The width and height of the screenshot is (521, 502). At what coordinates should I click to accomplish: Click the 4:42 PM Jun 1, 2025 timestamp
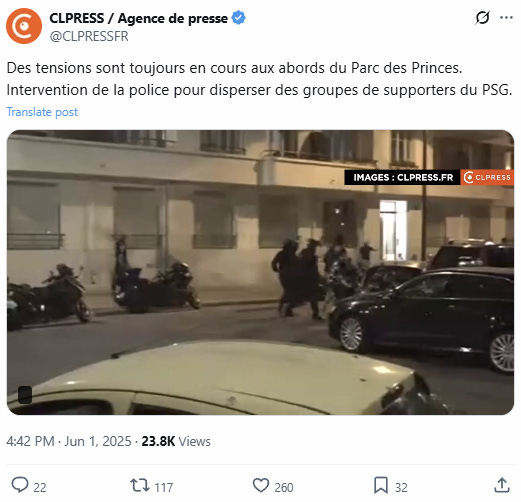69,441
